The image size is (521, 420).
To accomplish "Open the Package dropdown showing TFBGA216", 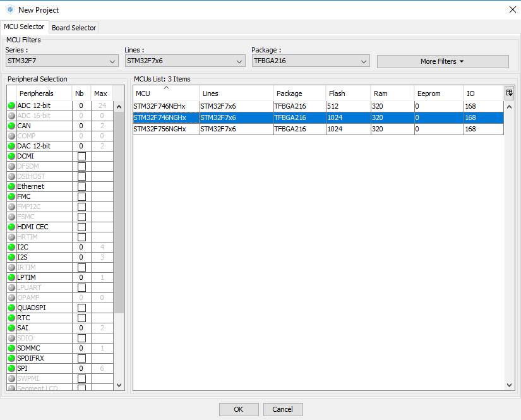I will (311, 61).
